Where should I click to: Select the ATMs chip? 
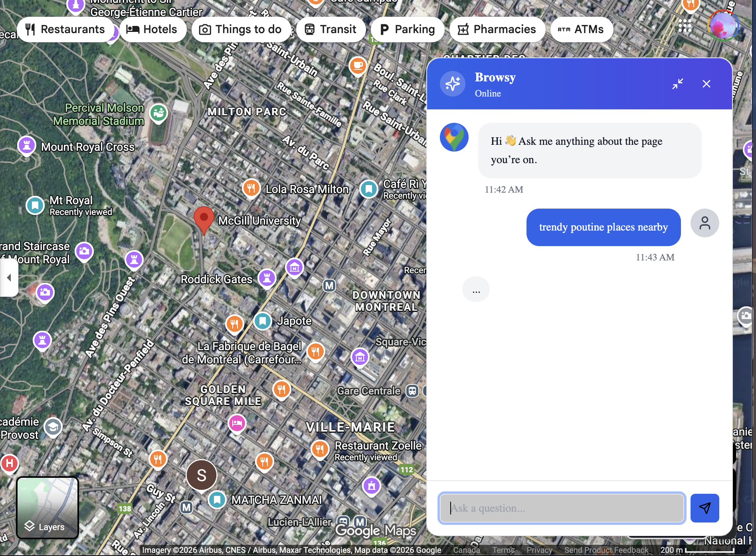point(581,30)
